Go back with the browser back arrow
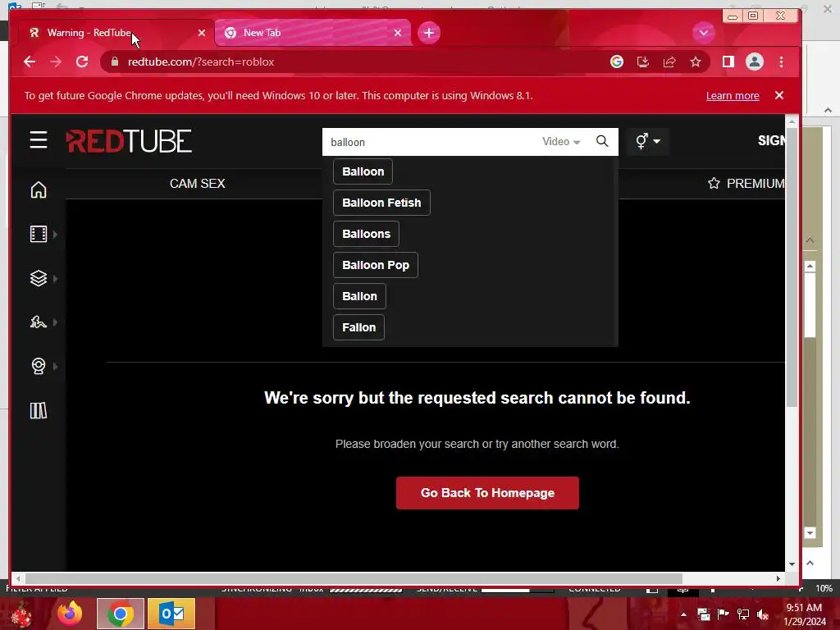 coord(30,62)
